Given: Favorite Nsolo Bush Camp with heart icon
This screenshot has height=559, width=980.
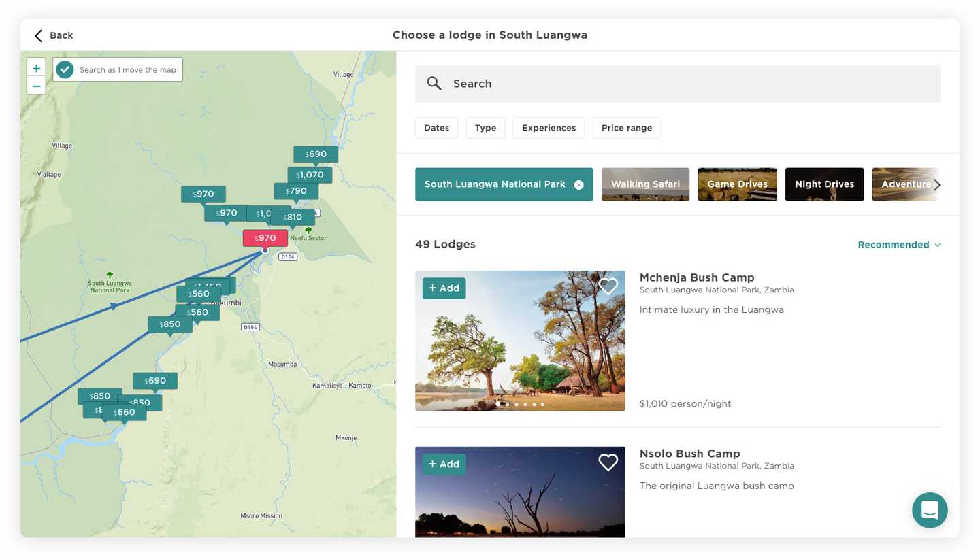Looking at the screenshot, I should pyautogui.click(x=608, y=462).
